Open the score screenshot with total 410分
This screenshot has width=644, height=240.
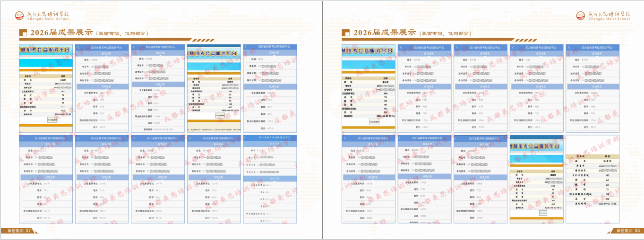click(537, 88)
